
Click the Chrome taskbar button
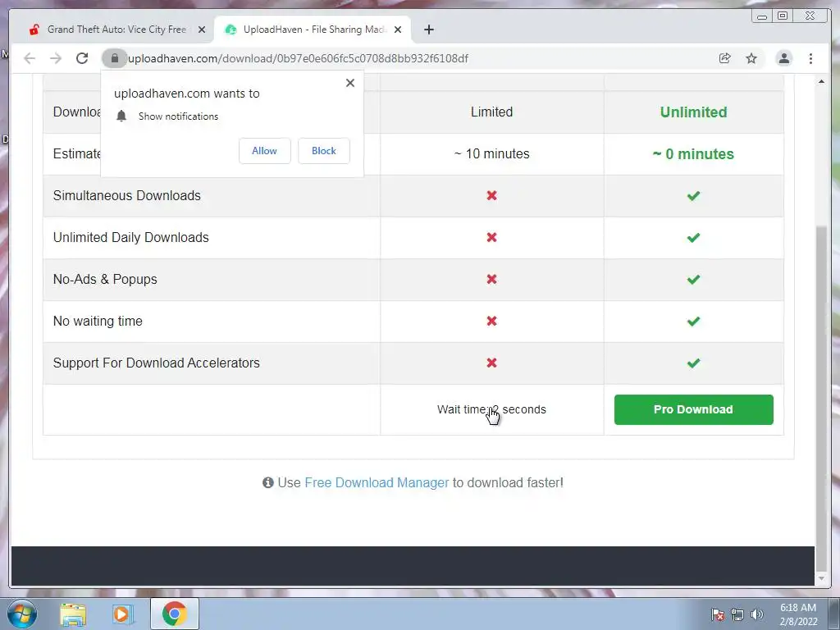click(x=175, y=614)
